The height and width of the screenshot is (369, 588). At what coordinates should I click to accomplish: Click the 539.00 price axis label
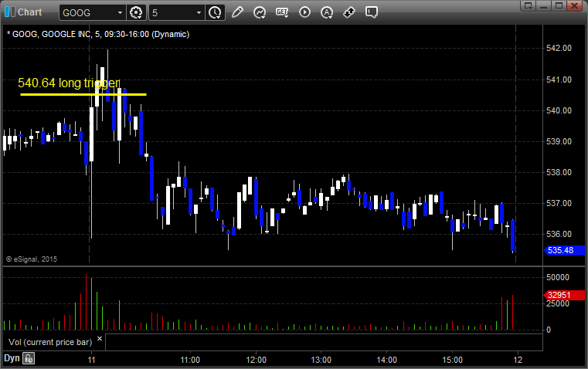pos(559,141)
